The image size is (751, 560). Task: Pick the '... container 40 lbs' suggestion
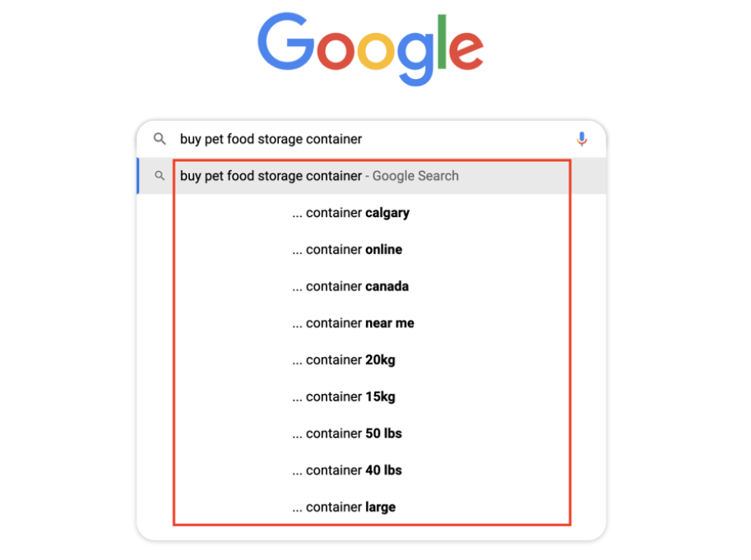click(x=347, y=470)
